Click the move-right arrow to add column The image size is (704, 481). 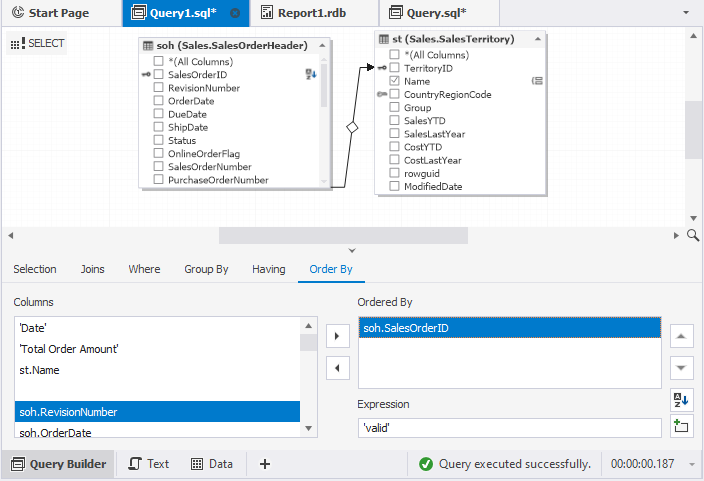tap(338, 335)
